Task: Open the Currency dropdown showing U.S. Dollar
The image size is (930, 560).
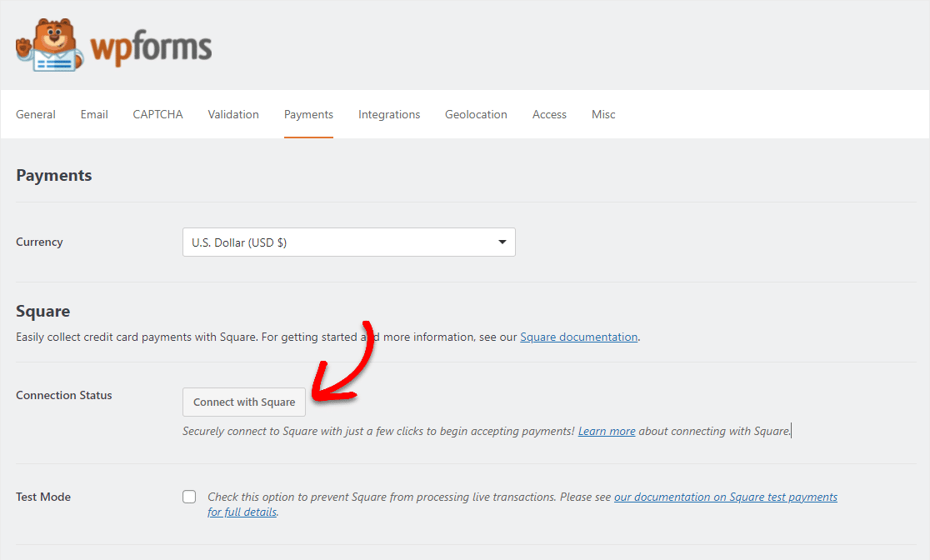Action: (x=348, y=242)
